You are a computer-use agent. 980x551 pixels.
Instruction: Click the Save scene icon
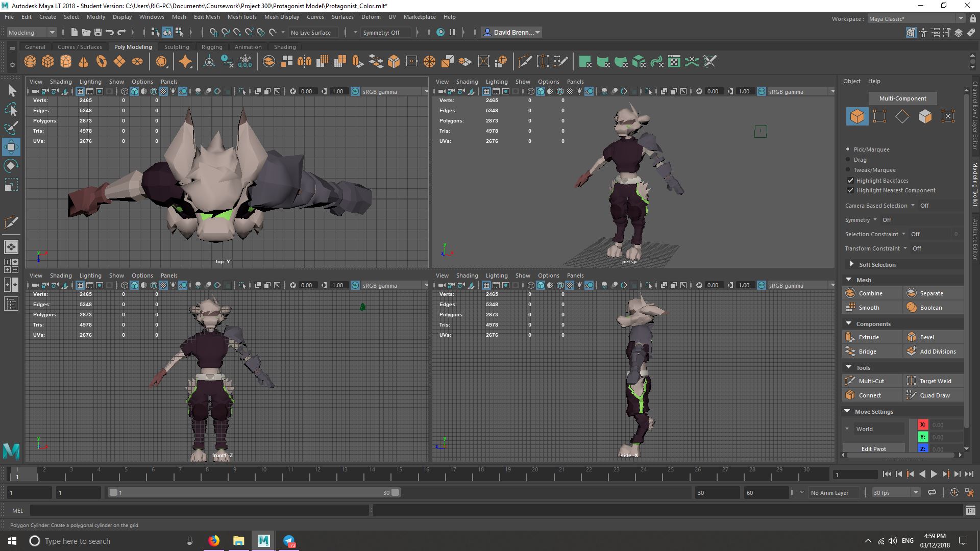(98, 32)
